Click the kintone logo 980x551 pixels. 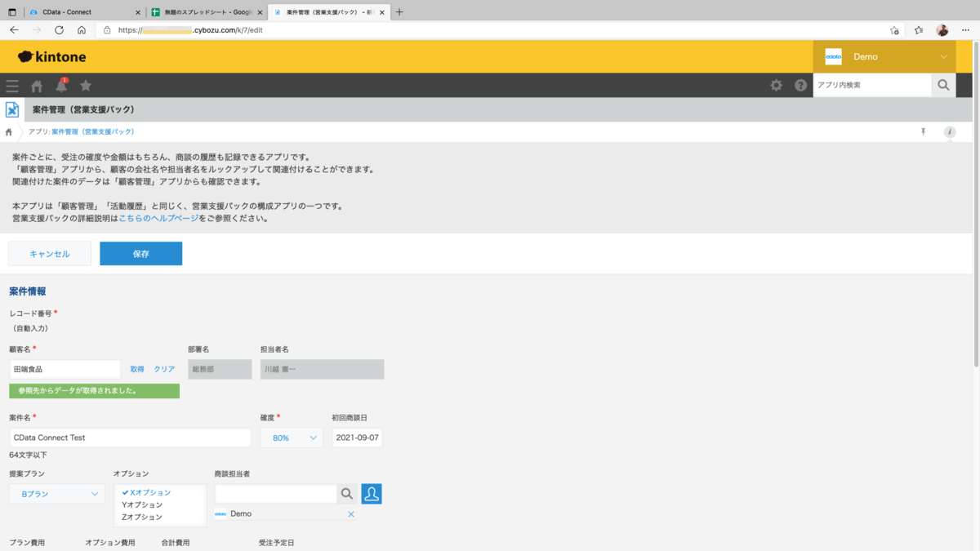point(51,57)
